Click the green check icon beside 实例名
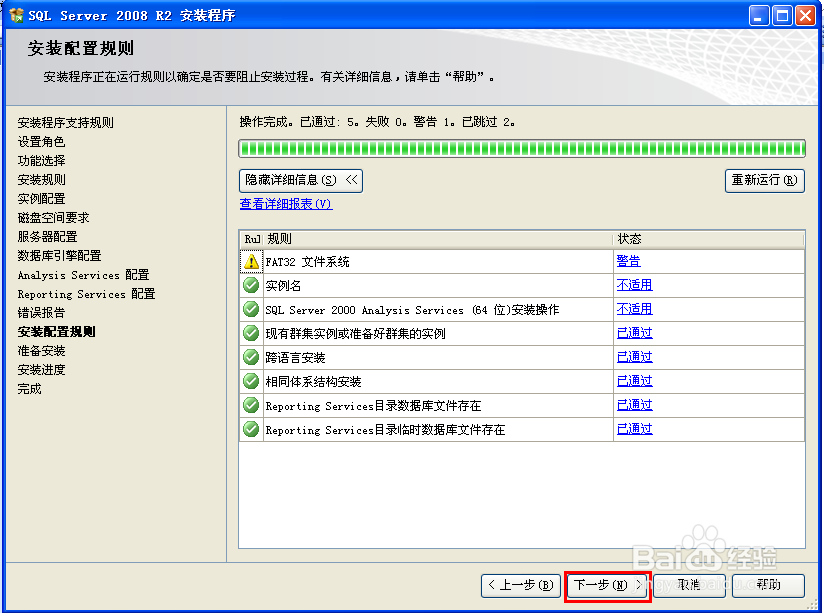The width and height of the screenshot is (824, 613). click(x=250, y=285)
